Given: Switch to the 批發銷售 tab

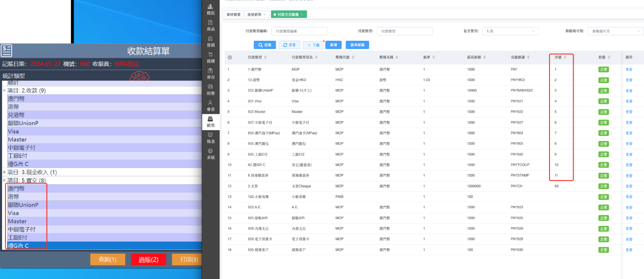Looking at the screenshot, I should coord(254,15).
